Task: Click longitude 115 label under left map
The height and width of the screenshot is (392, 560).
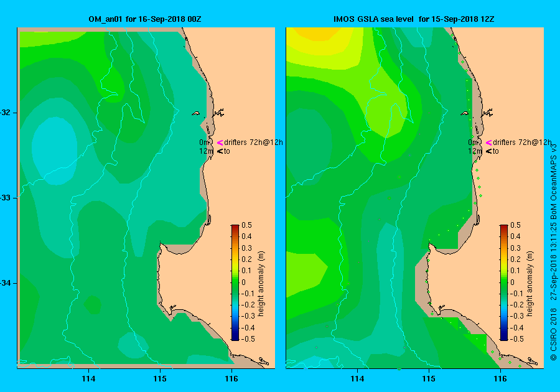Action: 160,379
